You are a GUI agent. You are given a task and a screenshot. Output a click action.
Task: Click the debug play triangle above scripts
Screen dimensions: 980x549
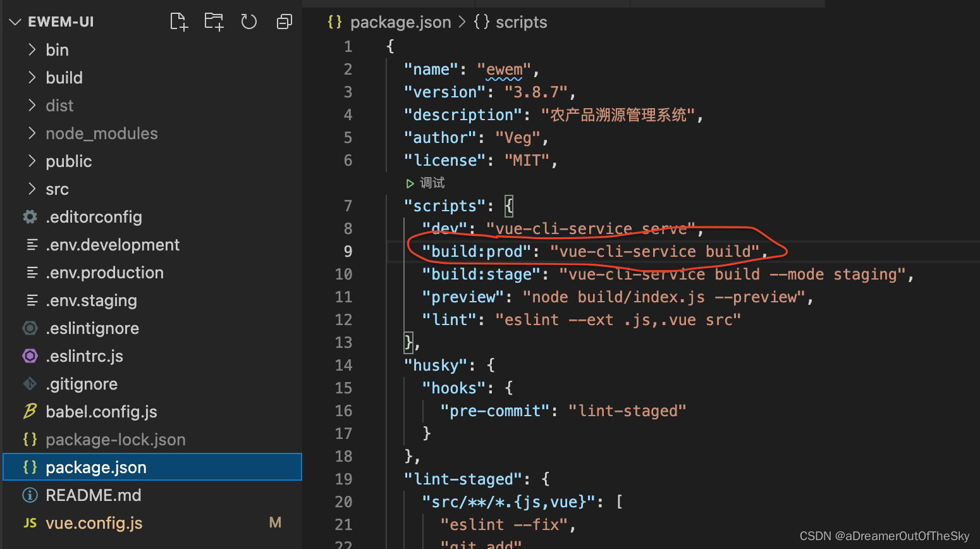(x=410, y=183)
